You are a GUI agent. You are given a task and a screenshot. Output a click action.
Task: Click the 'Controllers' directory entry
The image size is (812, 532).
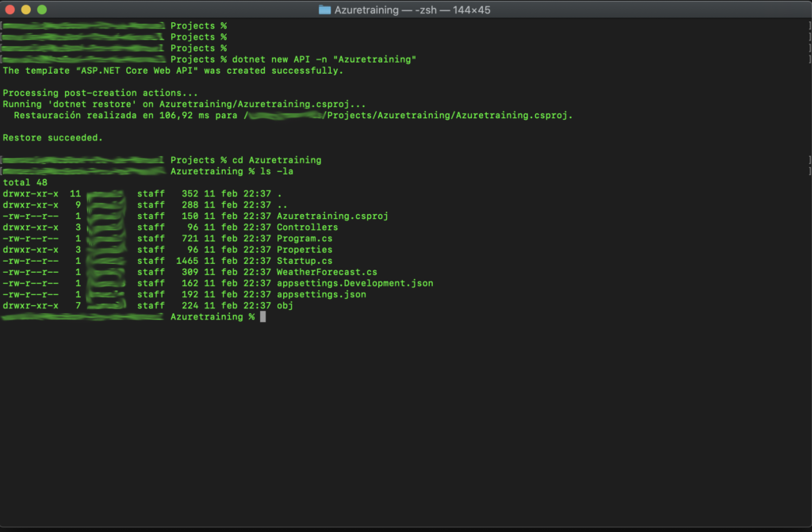[307, 228]
